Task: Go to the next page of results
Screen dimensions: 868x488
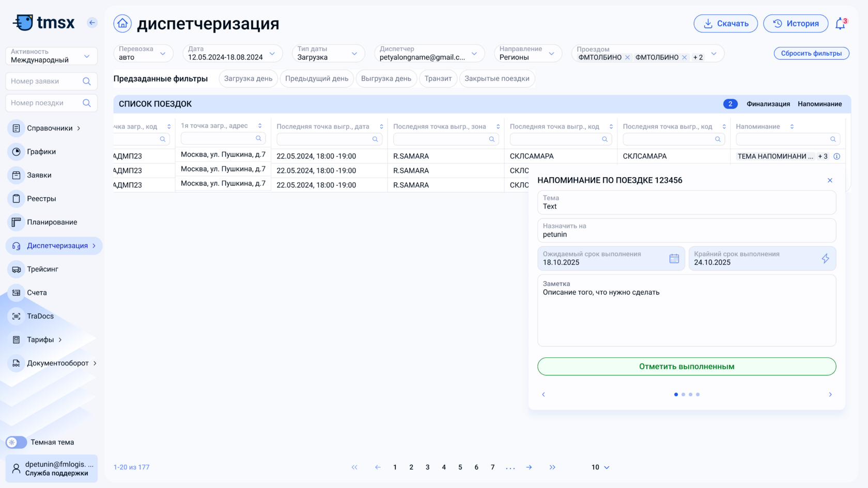Action: point(529,467)
